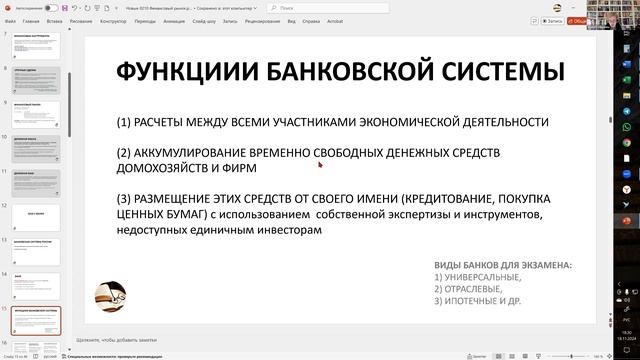Click Next Slide arrow below editor scrollbar
This screenshot has width=640, height=360.
pyautogui.click(x=611, y=325)
